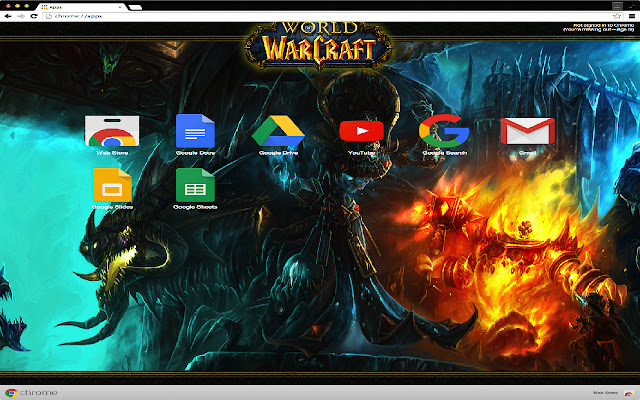Launch Google Docs app icon

[196, 131]
